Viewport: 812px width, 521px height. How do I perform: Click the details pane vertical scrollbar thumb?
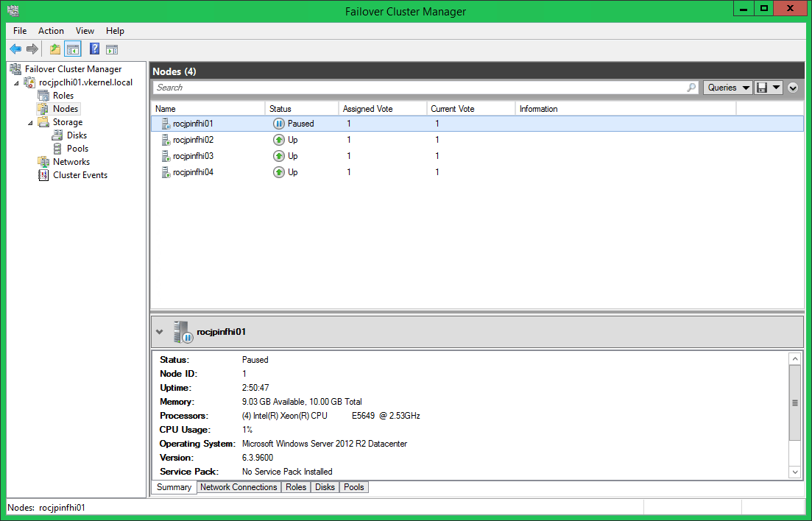click(795, 403)
